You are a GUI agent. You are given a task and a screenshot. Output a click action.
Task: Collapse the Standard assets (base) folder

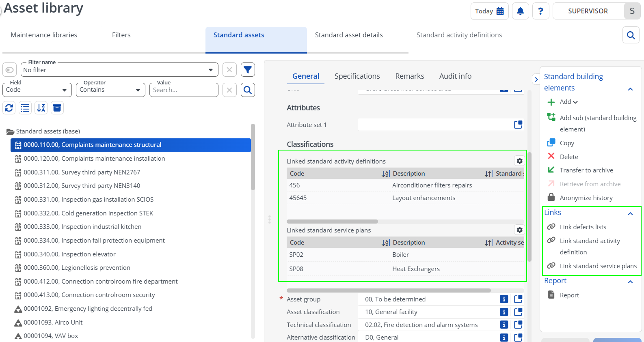(10, 131)
